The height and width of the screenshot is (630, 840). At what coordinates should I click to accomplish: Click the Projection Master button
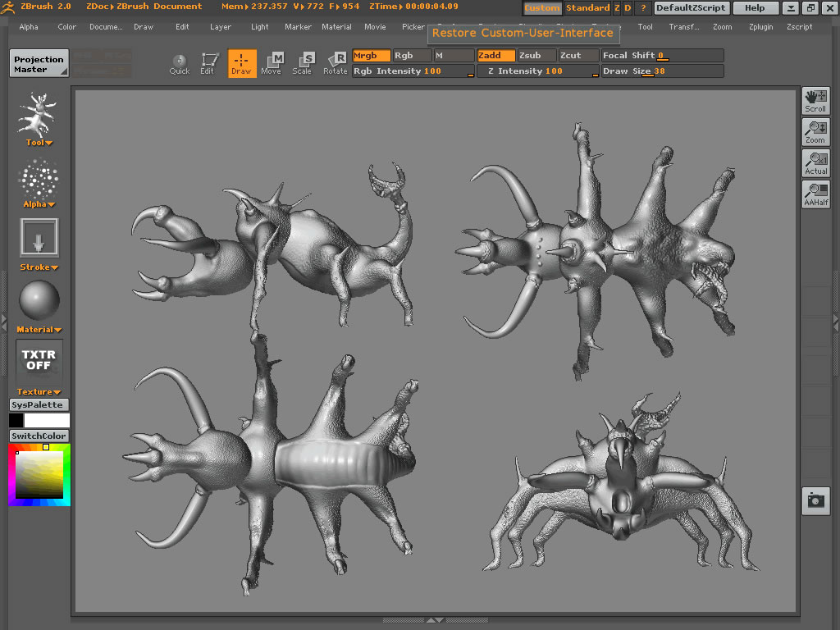[x=39, y=64]
